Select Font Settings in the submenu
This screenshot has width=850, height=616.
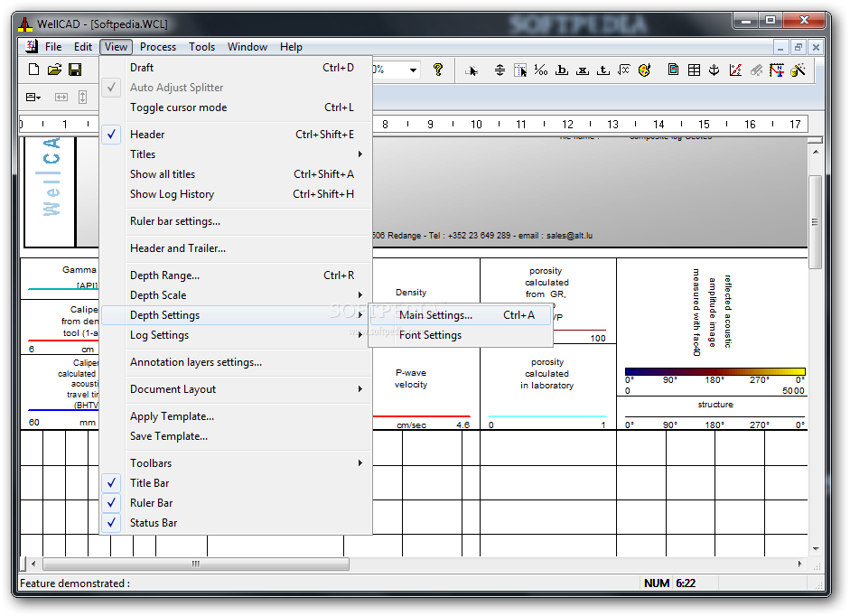(461, 335)
